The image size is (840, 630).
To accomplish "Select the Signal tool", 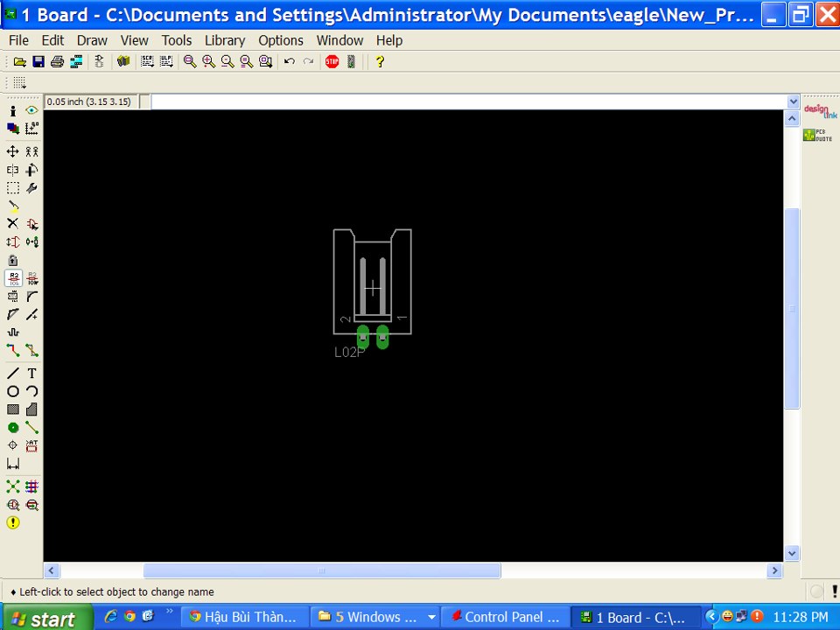I will click(31, 428).
